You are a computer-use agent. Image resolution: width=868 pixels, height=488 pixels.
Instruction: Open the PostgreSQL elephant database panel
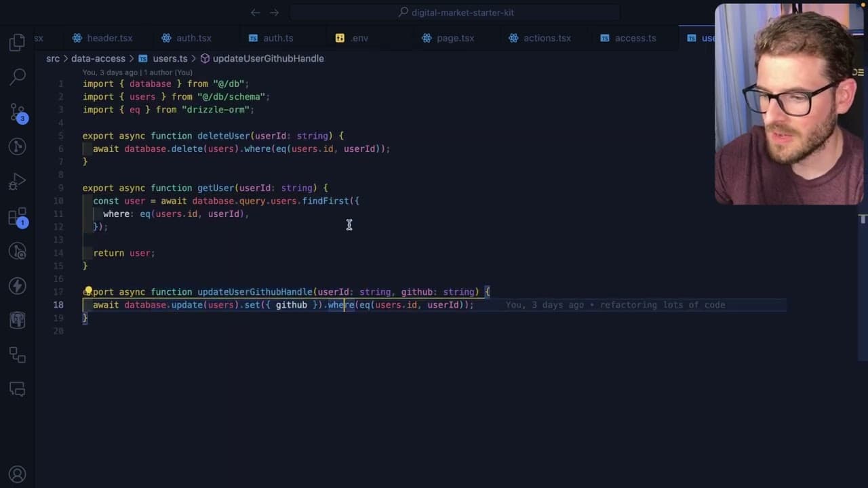pyautogui.click(x=18, y=320)
